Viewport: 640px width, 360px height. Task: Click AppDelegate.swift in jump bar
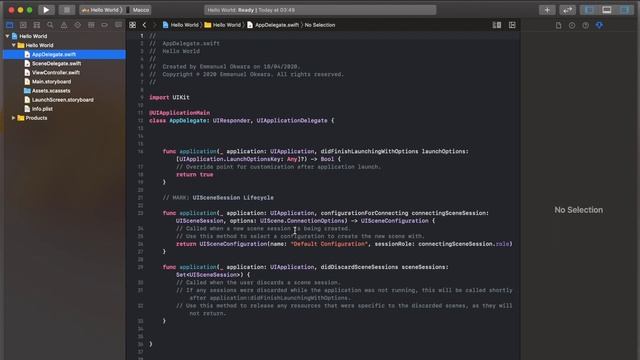(x=273, y=25)
